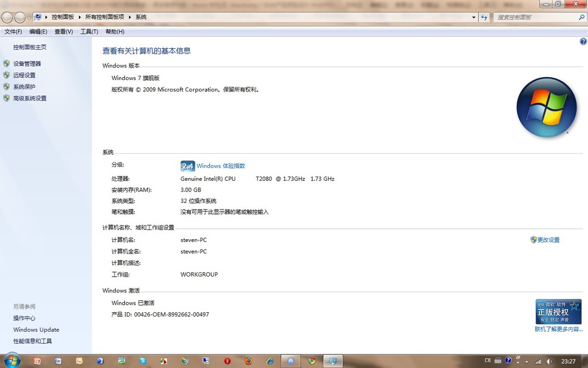Image resolution: width=588 pixels, height=368 pixels.
Task: Click the address bar refresh button
Action: coord(484,17)
